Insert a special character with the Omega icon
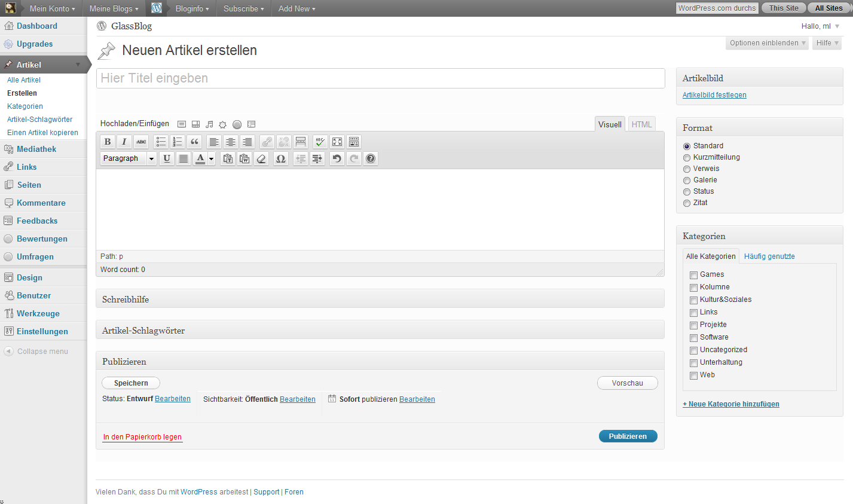Image resolution: width=853 pixels, height=504 pixels. (280, 158)
